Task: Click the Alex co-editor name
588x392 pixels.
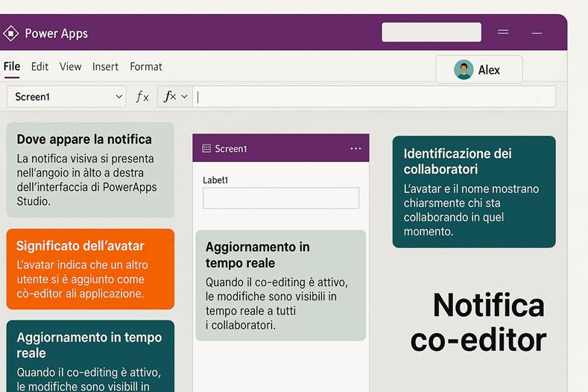Action: tap(489, 70)
